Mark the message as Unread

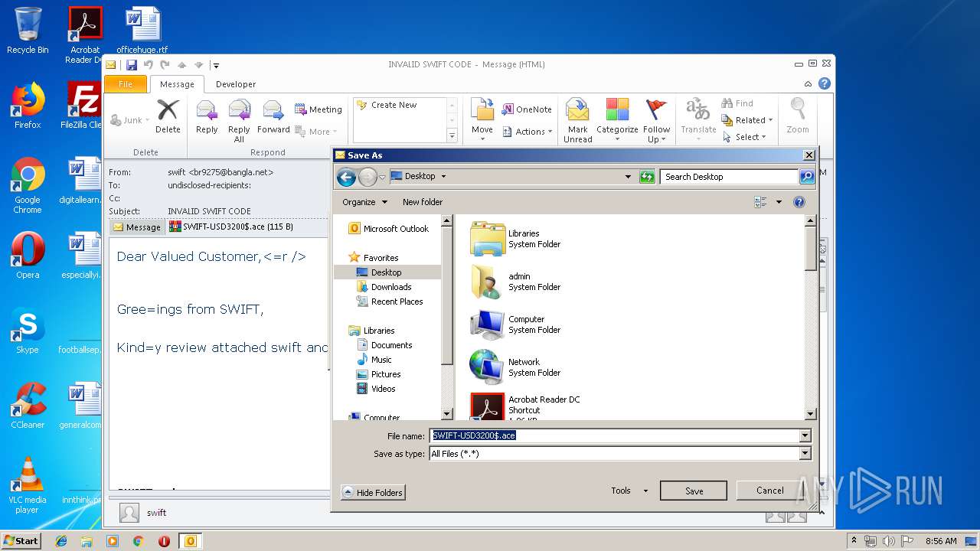pos(577,121)
